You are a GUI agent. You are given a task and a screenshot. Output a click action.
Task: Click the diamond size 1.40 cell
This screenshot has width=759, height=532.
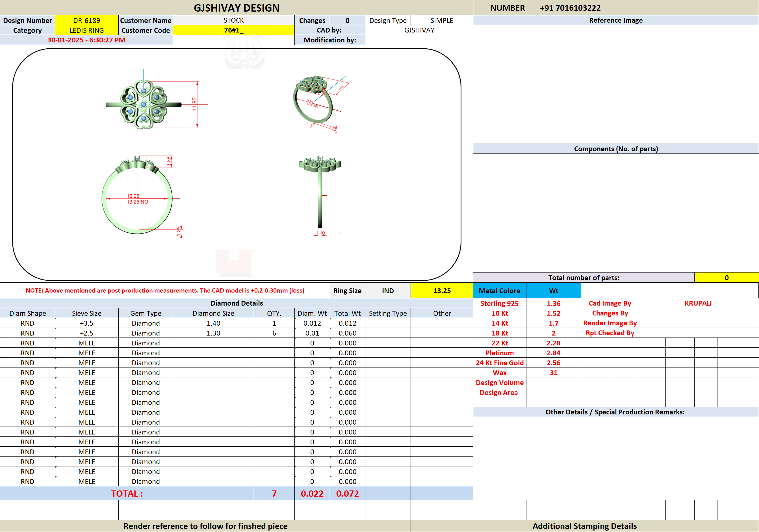click(x=213, y=323)
